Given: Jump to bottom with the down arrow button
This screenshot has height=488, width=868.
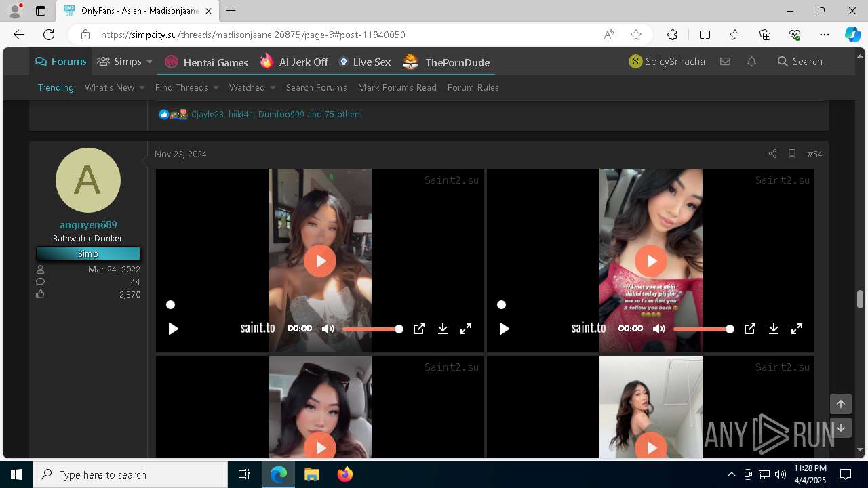Looking at the screenshot, I should (841, 428).
